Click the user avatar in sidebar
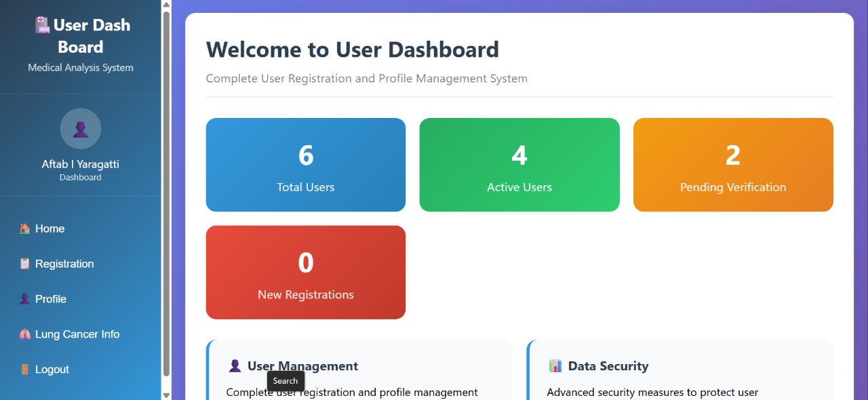The image size is (868, 400). [80, 129]
